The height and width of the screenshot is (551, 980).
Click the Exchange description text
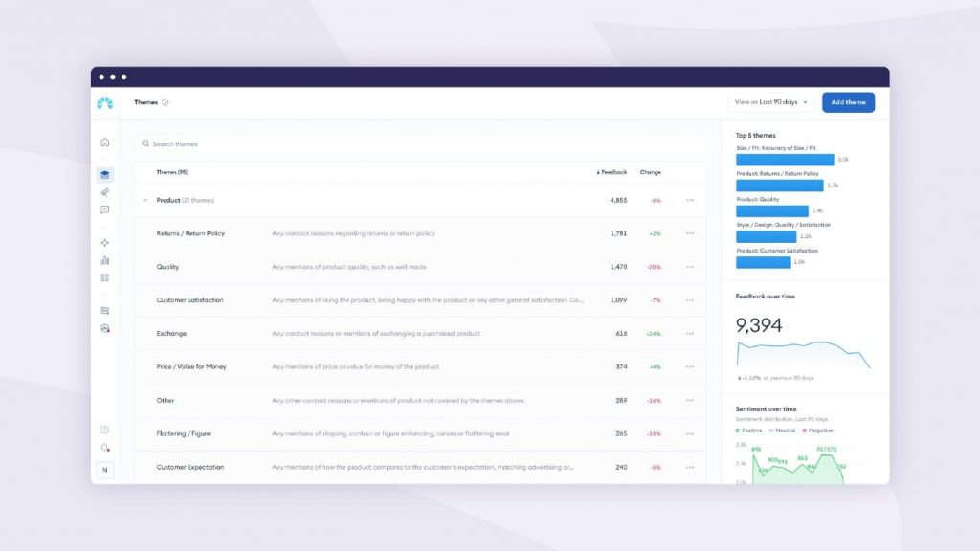point(375,334)
